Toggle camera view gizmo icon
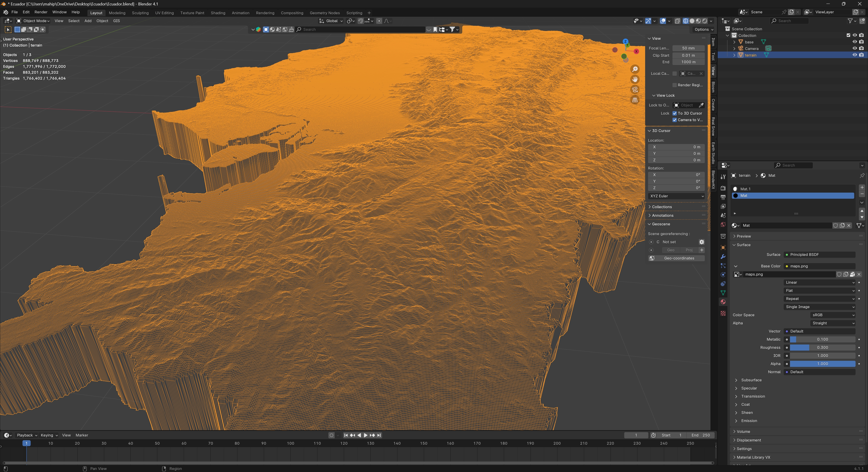The image size is (868, 472). coord(635,90)
